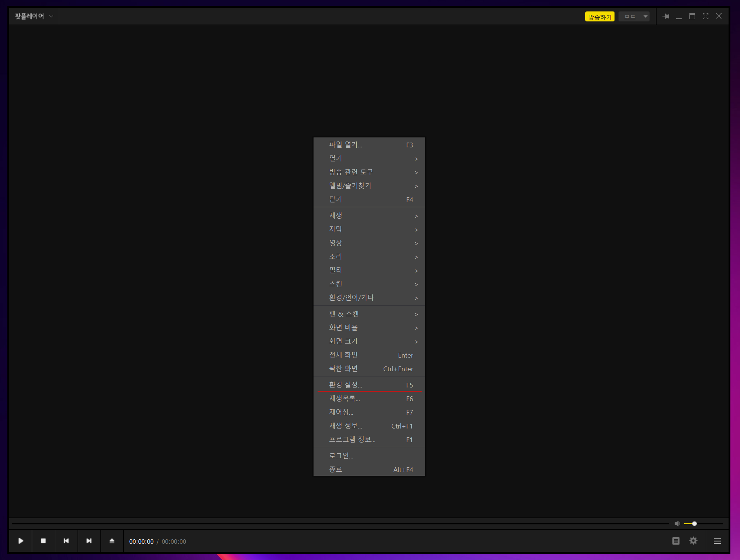Click the playback seek bar

[332, 523]
